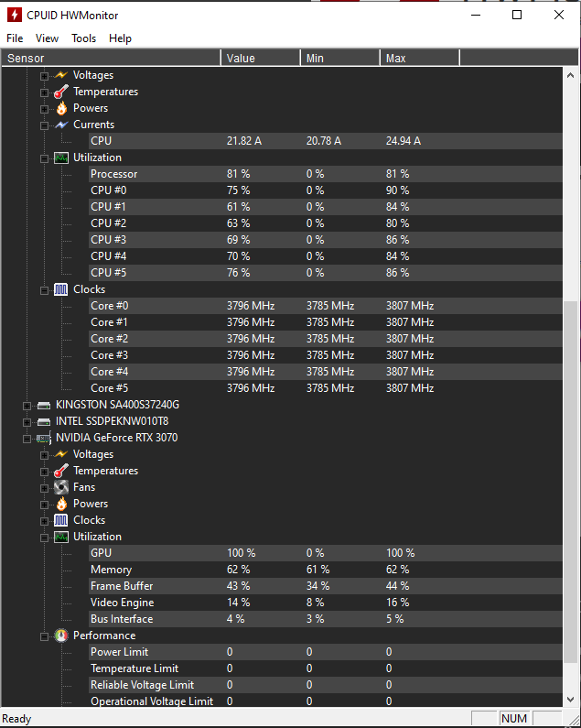Expand the CPU Voltages node
The image size is (581, 728).
pos(44,76)
